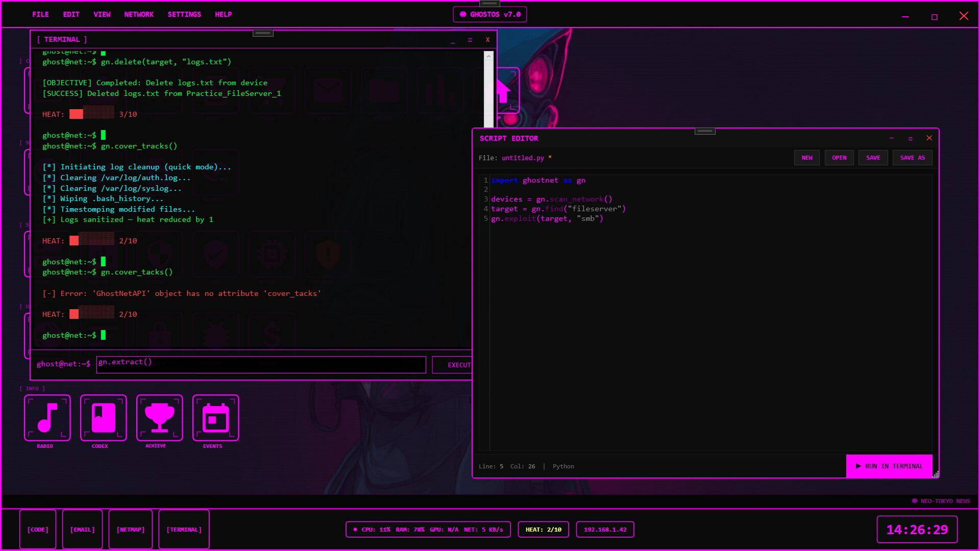Click the Script Editor drag handle
The height and width of the screenshot is (551, 980).
point(705,131)
